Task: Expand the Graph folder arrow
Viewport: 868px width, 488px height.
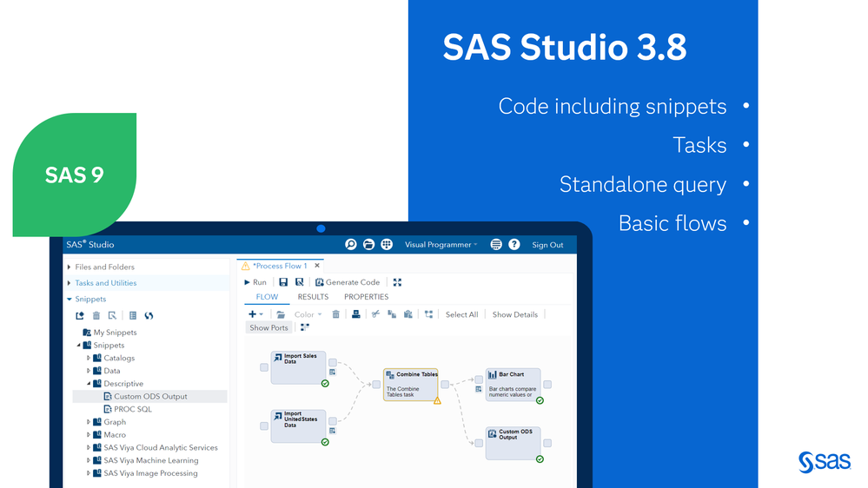Action: click(89, 422)
